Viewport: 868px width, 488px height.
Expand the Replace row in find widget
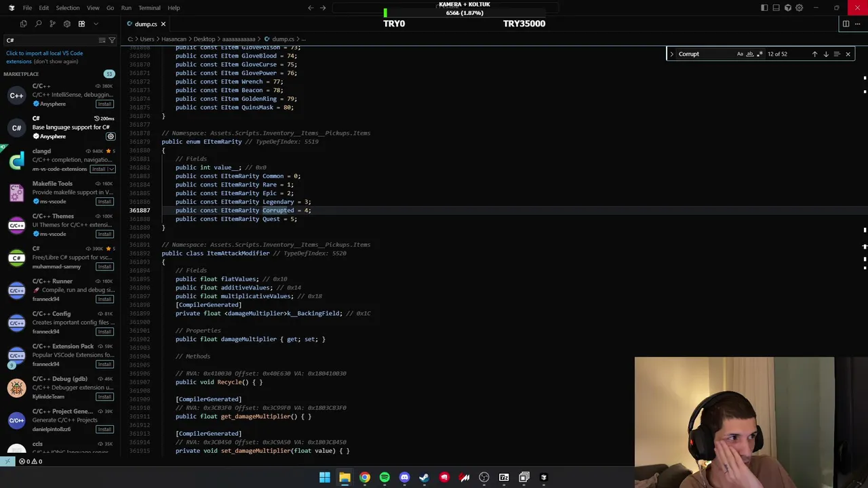click(x=671, y=54)
